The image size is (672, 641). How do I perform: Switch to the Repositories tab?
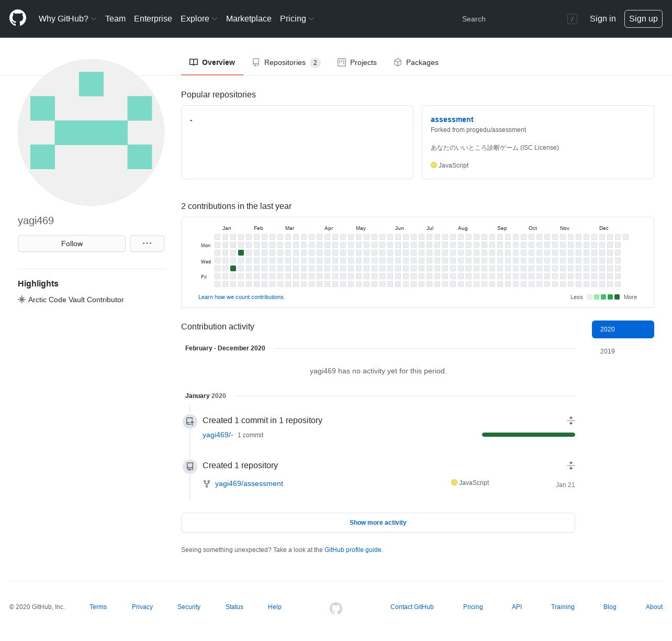click(286, 62)
